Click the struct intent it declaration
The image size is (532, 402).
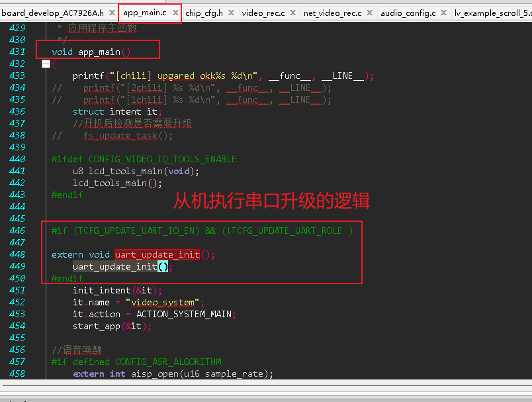(117, 112)
